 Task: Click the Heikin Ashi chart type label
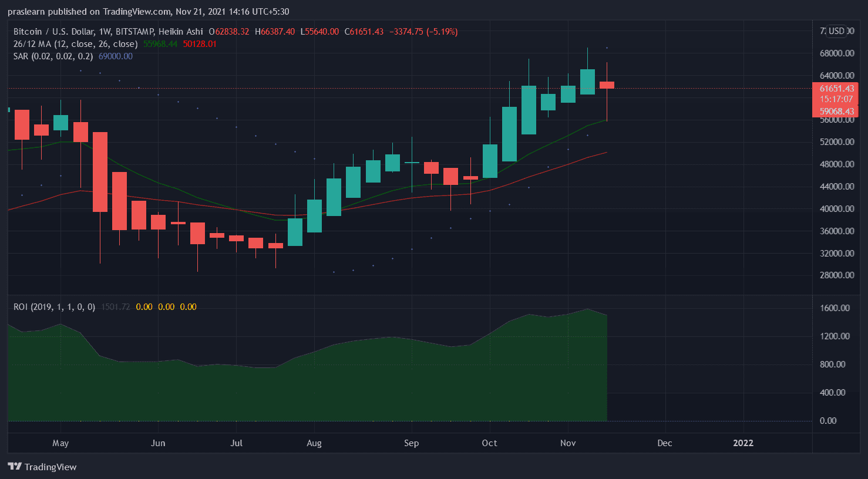(x=181, y=32)
